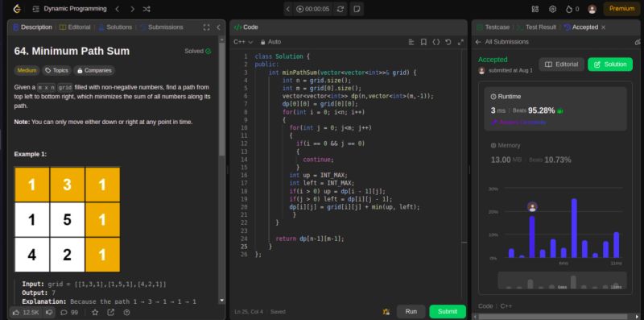The width and height of the screenshot is (644, 320).
Task: Switch to the Submissions tab
Action: (x=161, y=27)
